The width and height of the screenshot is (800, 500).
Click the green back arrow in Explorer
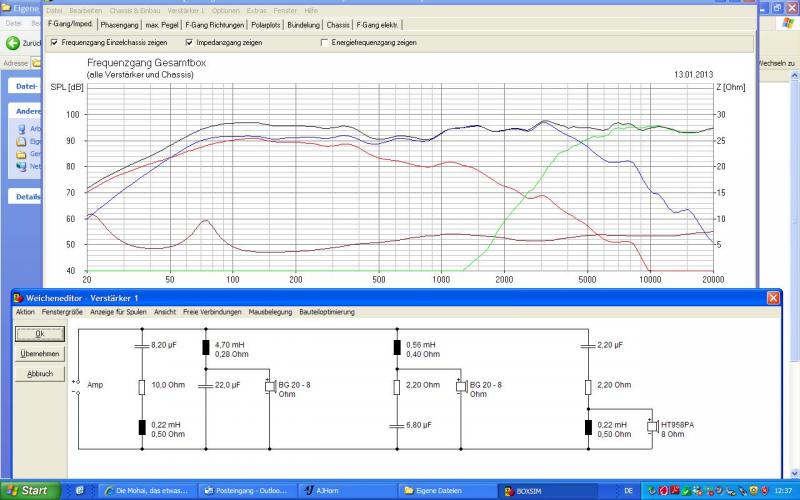pos(14,43)
